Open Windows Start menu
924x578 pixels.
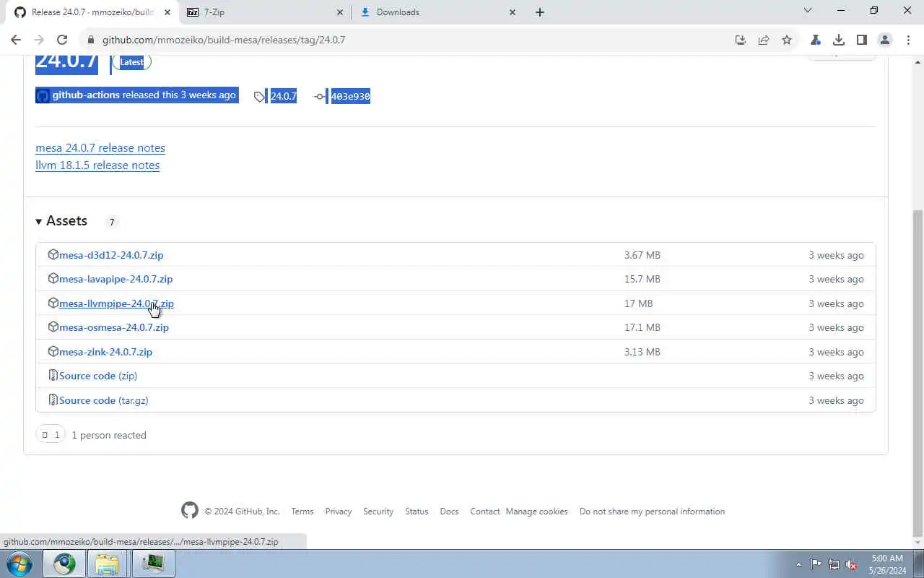coord(19,564)
